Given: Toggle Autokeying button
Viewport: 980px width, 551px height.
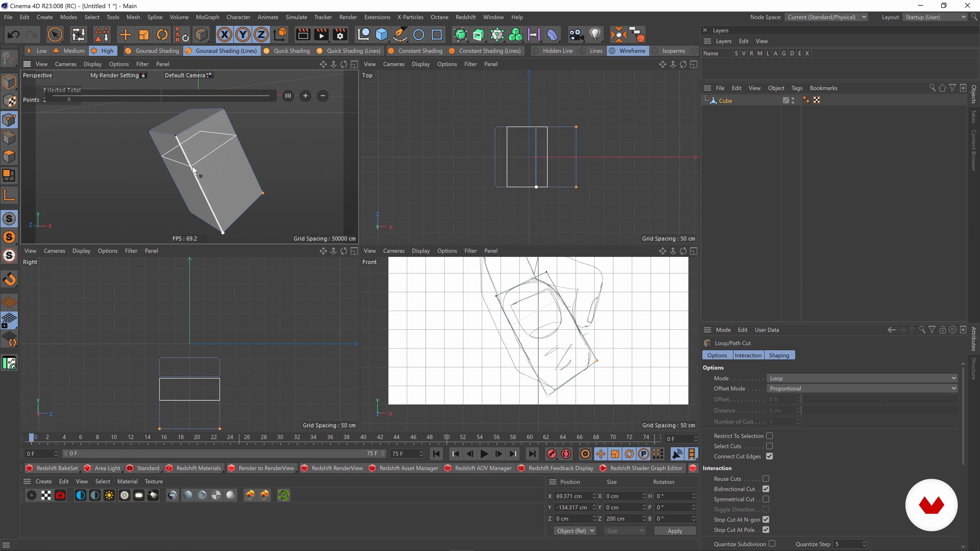Looking at the screenshot, I should coord(566,454).
